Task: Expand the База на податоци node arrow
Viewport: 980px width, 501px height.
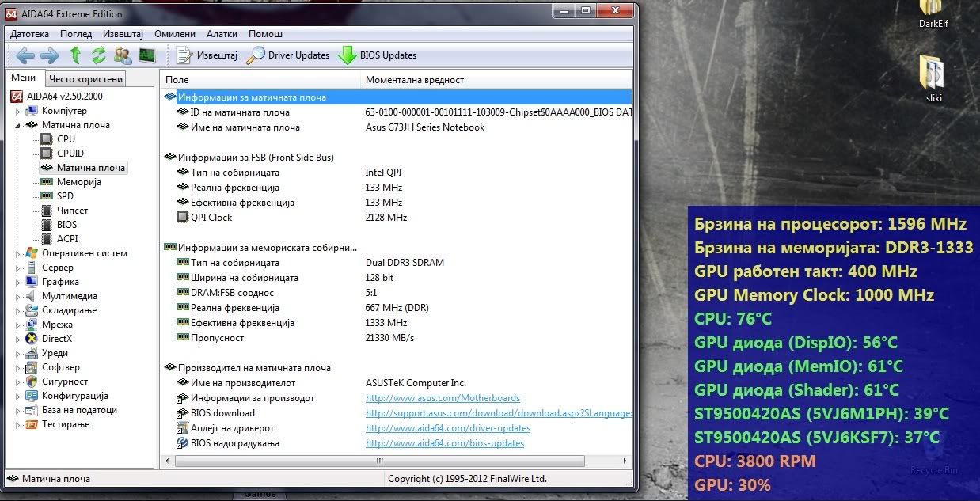Action: tap(18, 410)
